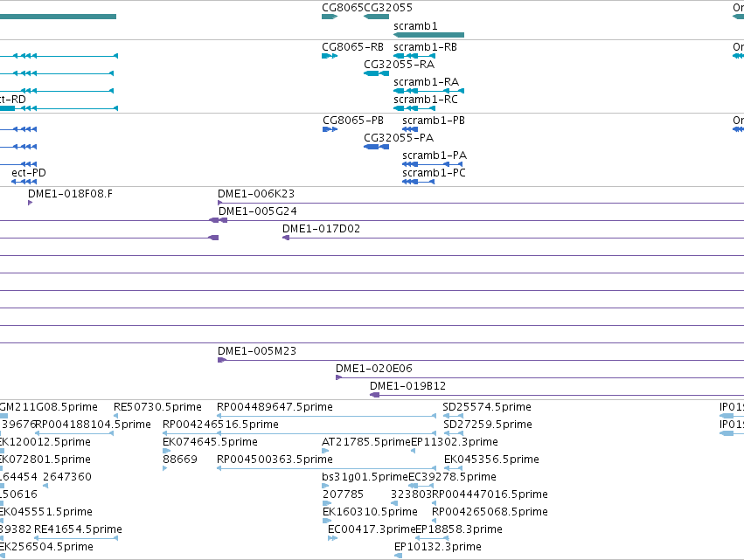The image size is (744, 560).
Task: Select the DME1-019B12 clone label
Action: point(408,386)
